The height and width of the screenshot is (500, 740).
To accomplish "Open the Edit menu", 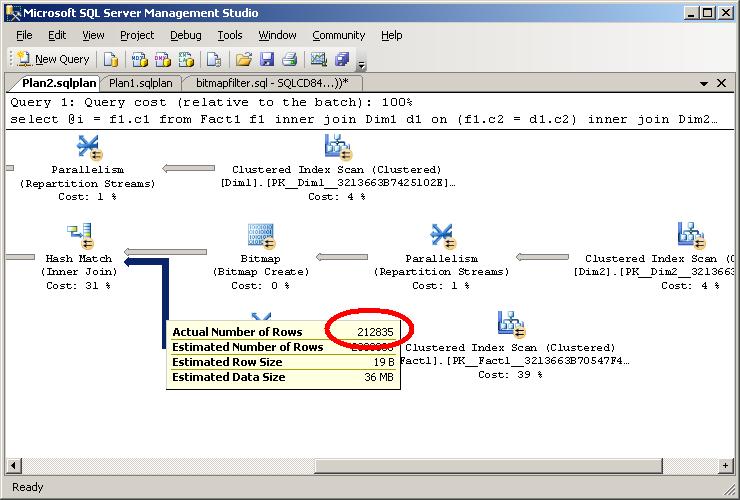I will pos(57,35).
